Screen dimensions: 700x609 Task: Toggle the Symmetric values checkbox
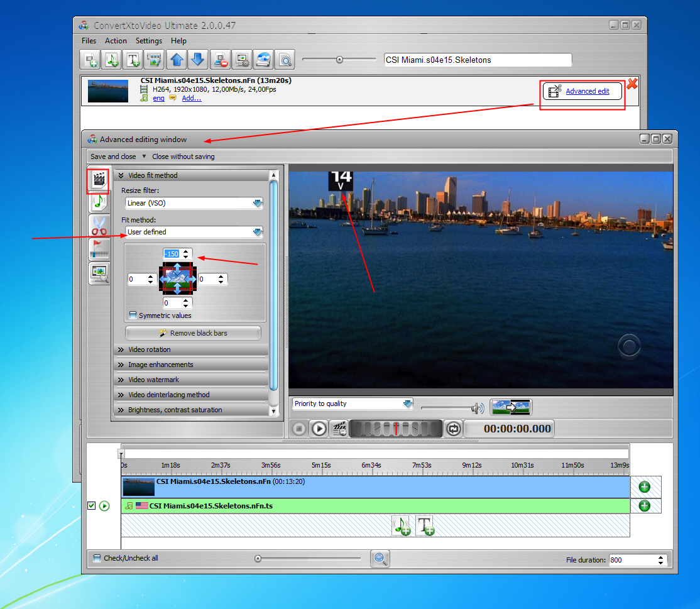point(133,315)
